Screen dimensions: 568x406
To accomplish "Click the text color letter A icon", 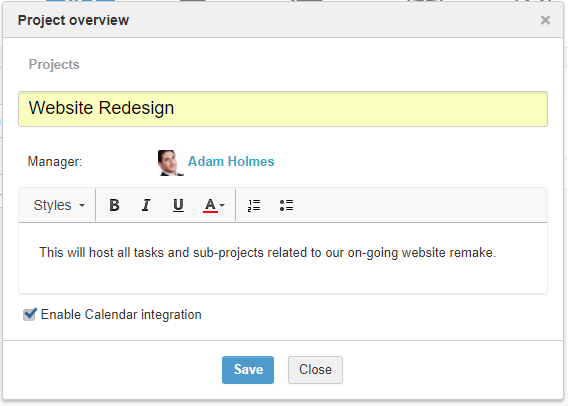I will point(210,205).
